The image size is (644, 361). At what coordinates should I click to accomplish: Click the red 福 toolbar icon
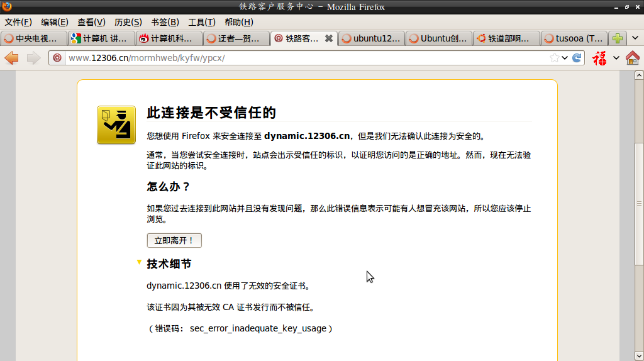tap(599, 58)
